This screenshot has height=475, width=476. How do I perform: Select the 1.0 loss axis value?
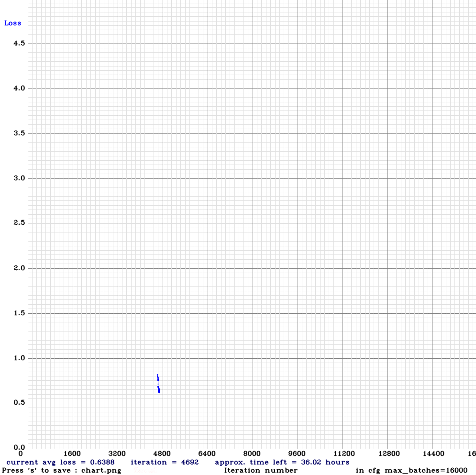point(19,358)
